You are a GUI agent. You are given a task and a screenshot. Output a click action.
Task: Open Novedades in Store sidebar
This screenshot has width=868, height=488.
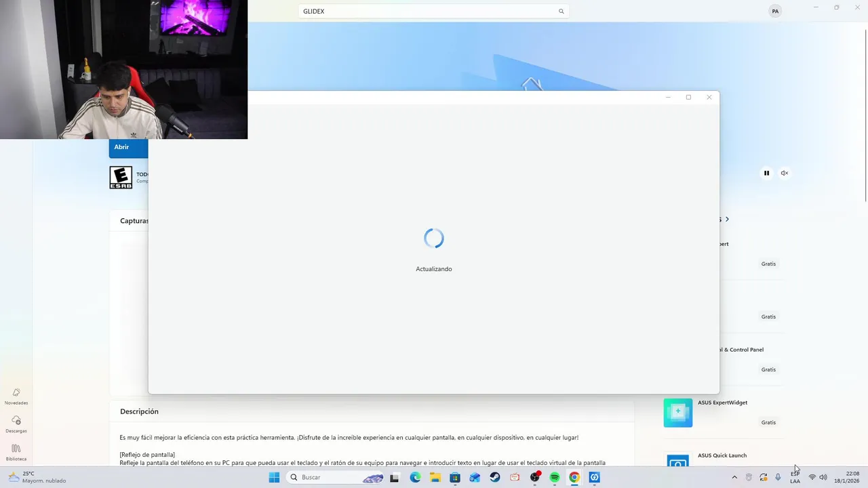coord(16,396)
